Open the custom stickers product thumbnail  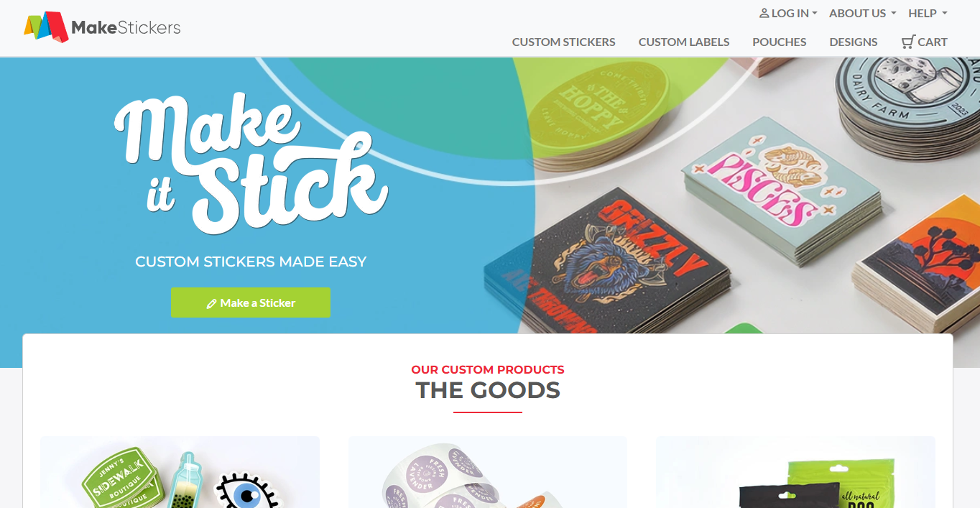coord(180,472)
